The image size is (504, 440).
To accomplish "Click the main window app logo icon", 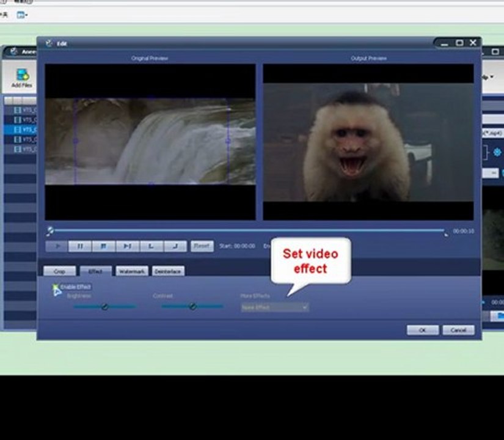I will point(14,51).
